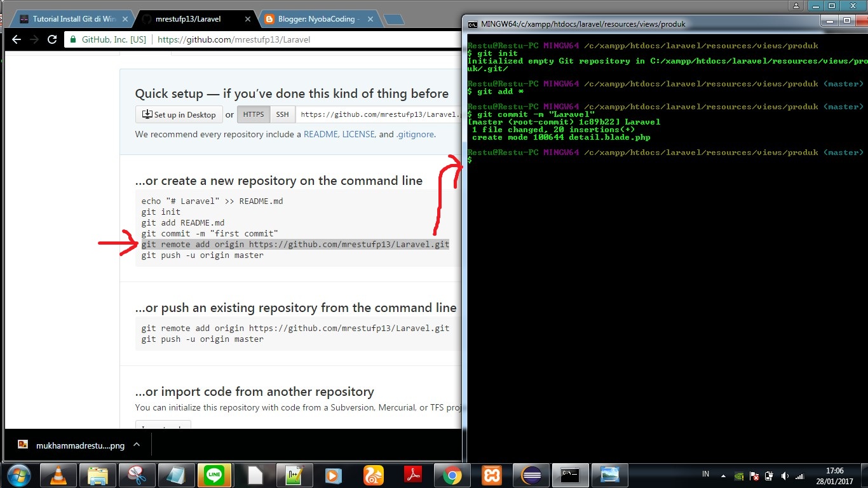Click the '...or import code from another repository' heading
Viewport: 868px width, 488px height.
tap(254, 391)
